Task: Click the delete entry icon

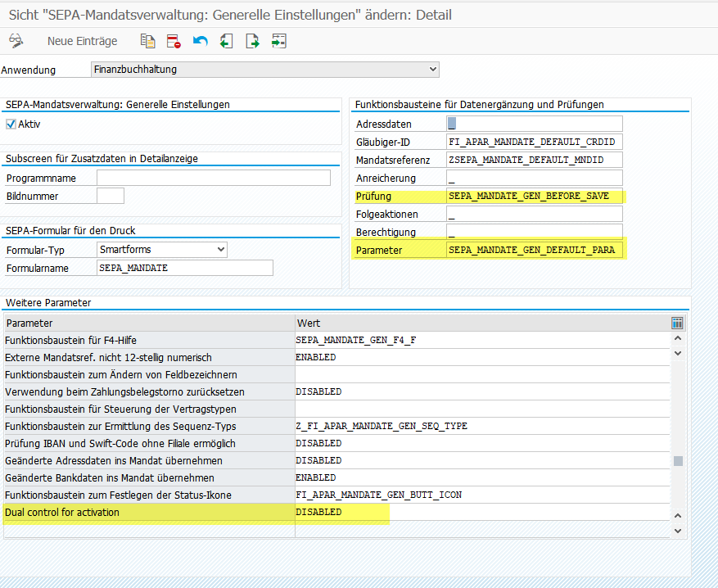Action: coord(173,41)
